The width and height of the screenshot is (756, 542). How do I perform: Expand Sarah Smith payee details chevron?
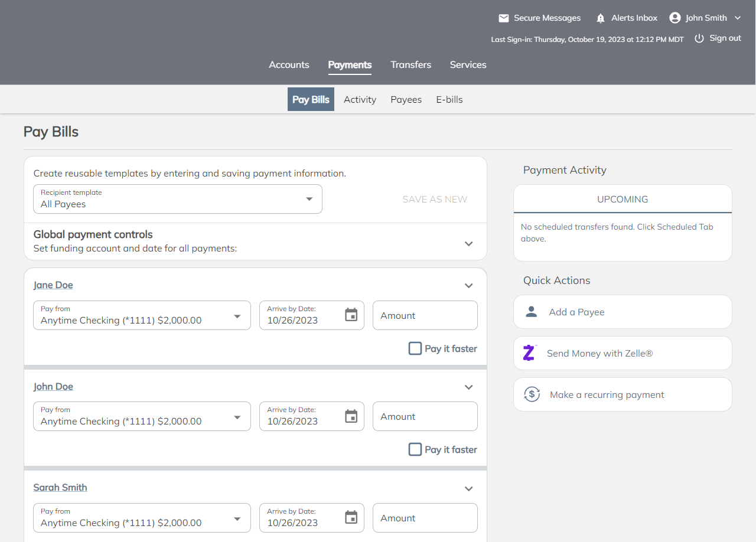(x=468, y=489)
